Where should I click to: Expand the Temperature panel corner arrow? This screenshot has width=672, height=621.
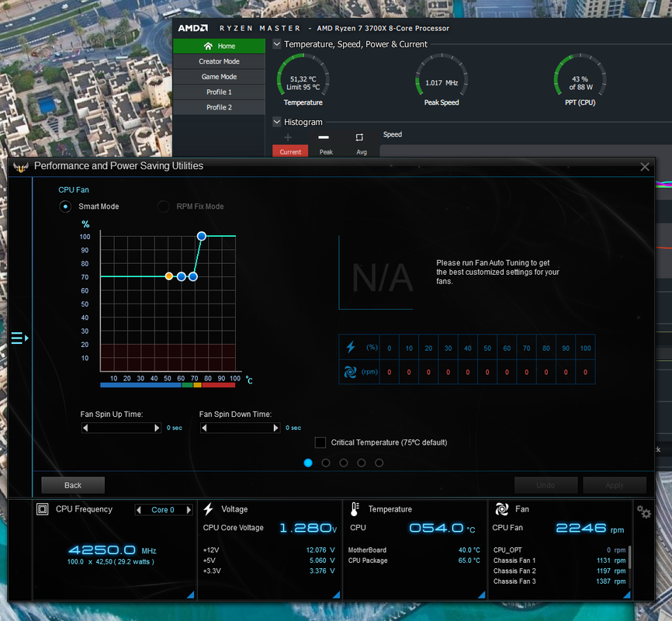[x=482, y=595]
